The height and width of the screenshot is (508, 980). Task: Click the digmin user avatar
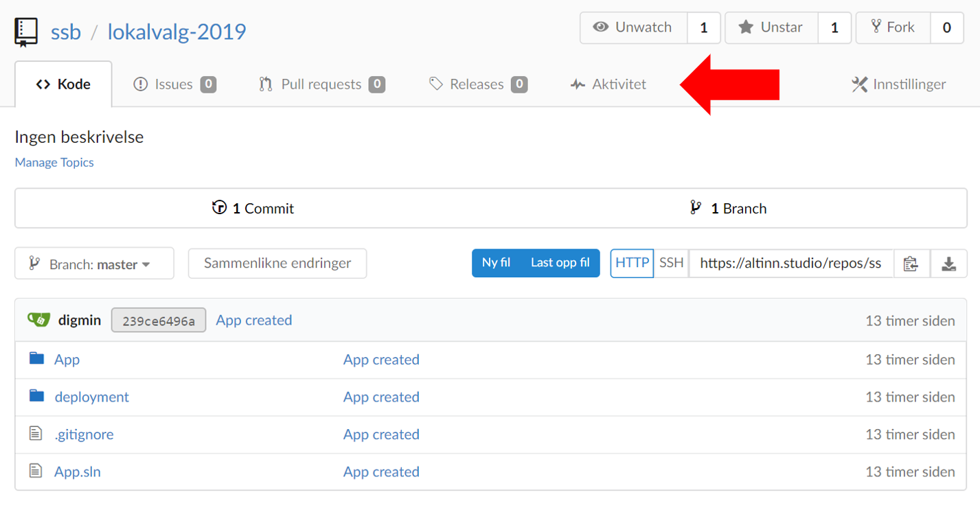(x=38, y=320)
